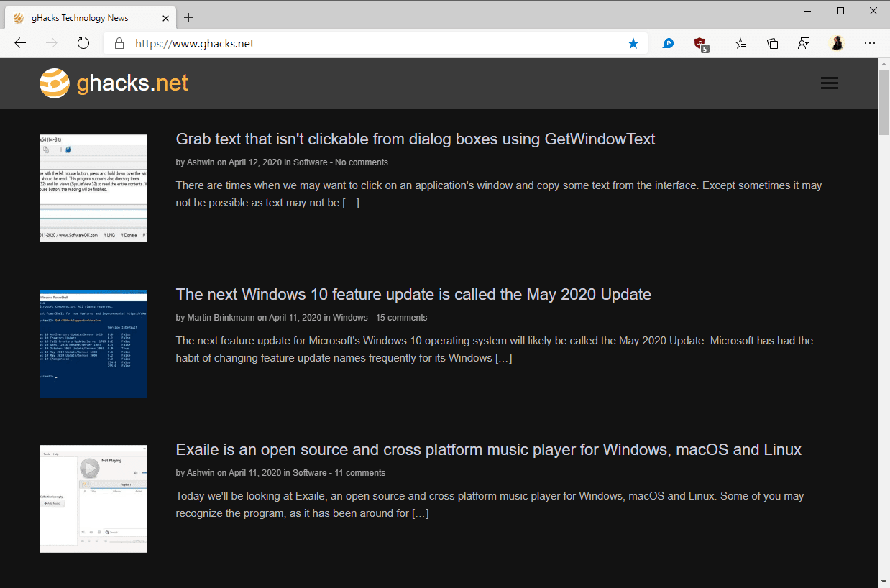Click the scrollbar up arrow
Image resolution: width=890 pixels, height=588 pixels.
click(x=884, y=64)
